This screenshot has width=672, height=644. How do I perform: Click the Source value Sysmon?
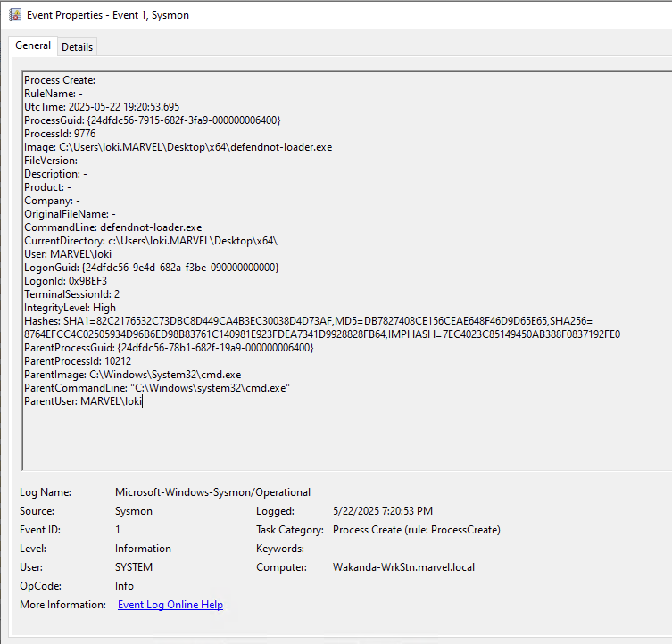point(134,511)
